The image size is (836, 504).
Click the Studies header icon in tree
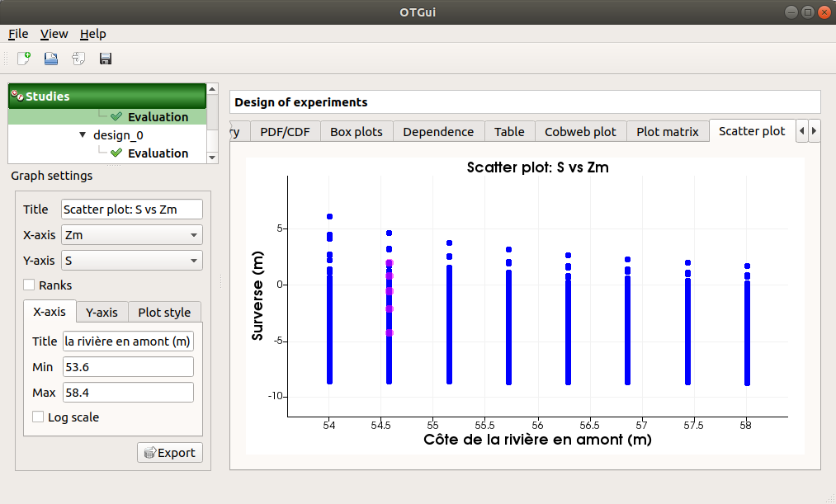coord(17,96)
